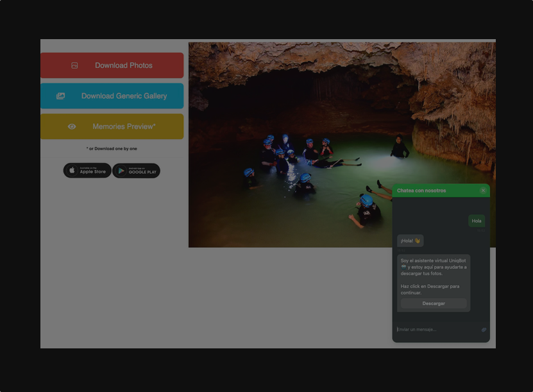Close the Chatea con nosotros chat window
The width and height of the screenshot is (533, 392).
point(483,191)
